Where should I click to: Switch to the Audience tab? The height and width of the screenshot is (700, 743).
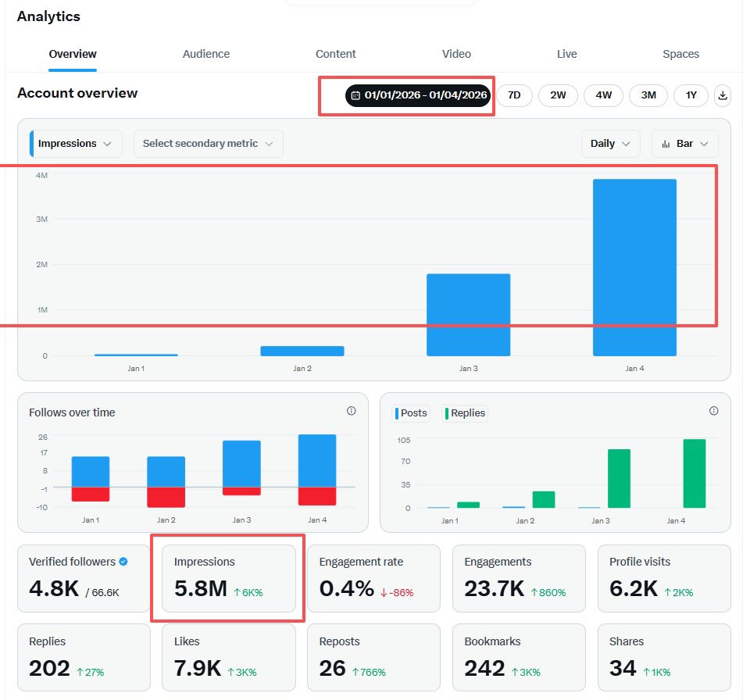[206, 54]
